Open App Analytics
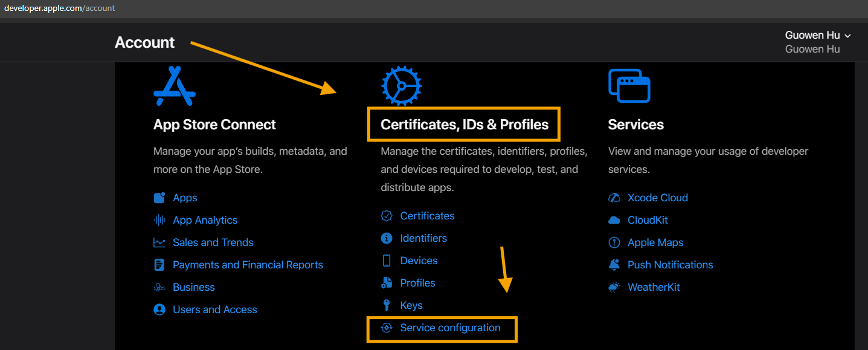The width and height of the screenshot is (868, 350). pos(205,220)
